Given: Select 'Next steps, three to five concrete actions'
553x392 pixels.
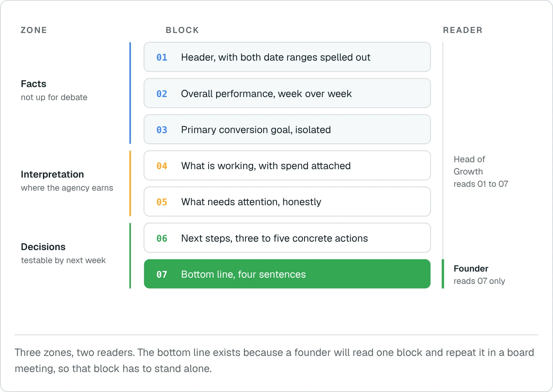Looking at the screenshot, I should [x=274, y=238].
